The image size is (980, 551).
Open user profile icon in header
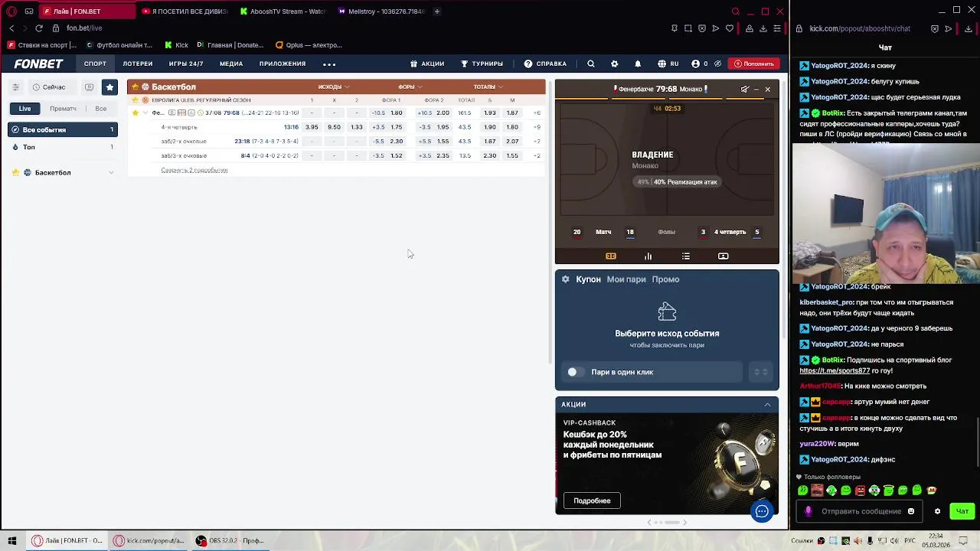click(x=695, y=64)
